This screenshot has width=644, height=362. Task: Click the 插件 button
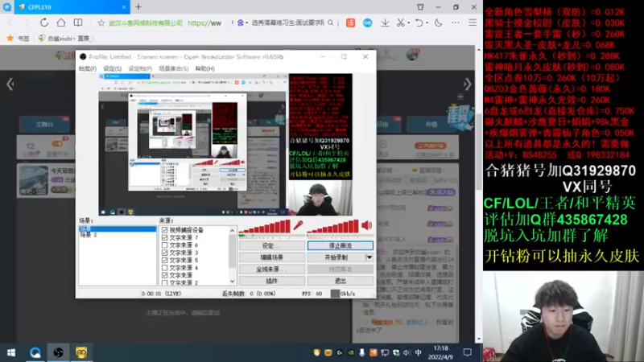coord(271,281)
